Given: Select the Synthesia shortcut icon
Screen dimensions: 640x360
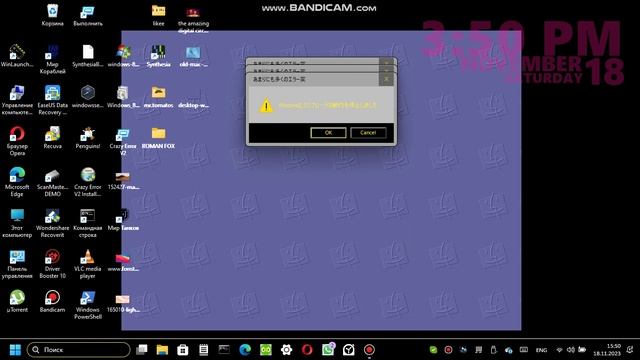Looking at the screenshot, I should (158, 56).
